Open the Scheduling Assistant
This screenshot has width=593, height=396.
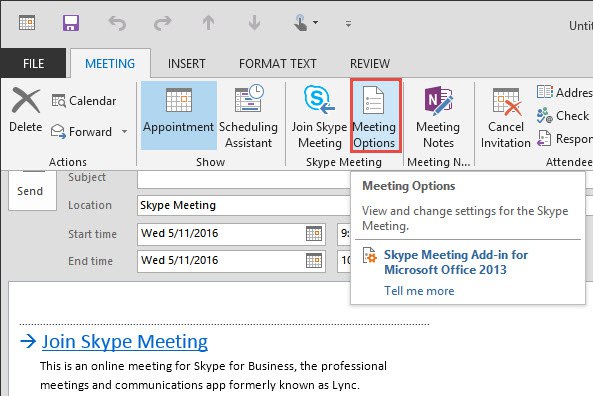pyautogui.click(x=248, y=116)
